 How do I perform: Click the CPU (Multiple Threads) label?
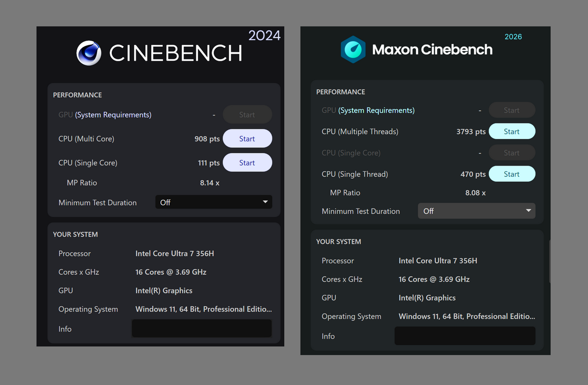click(x=360, y=131)
